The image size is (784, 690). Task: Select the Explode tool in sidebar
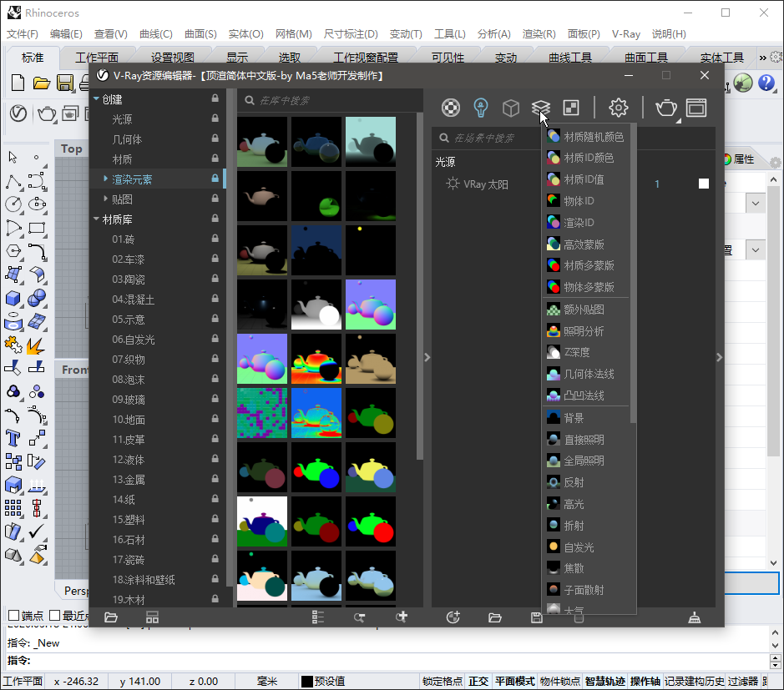click(x=36, y=345)
